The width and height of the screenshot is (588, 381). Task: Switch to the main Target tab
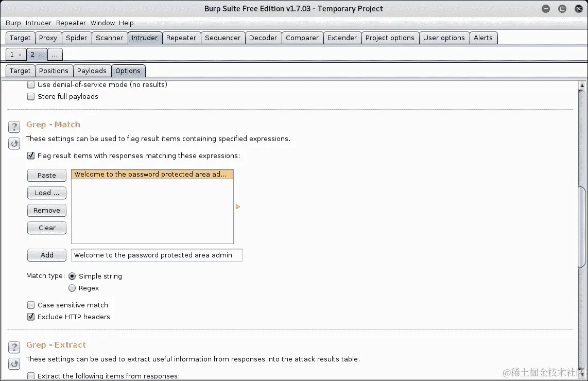tap(20, 38)
